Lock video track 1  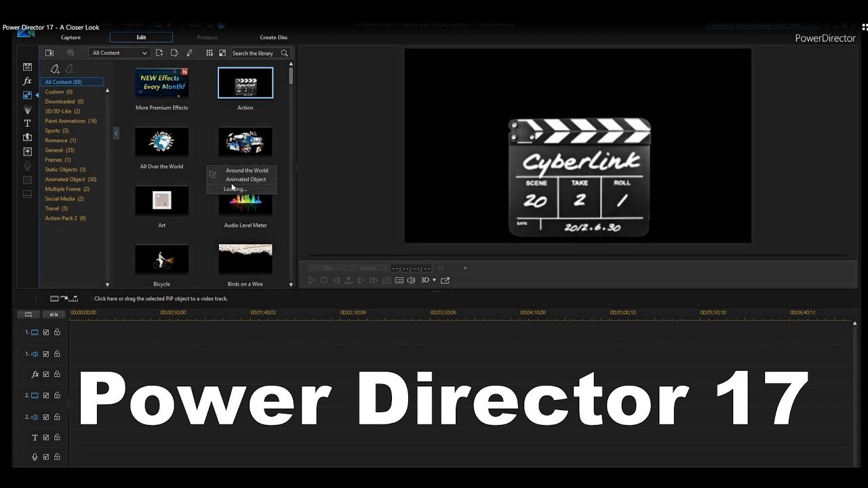[57, 332]
